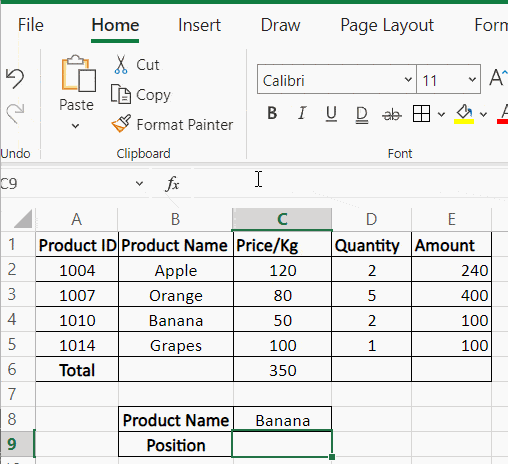Select product ID cell 1014
The height and width of the screenshot is (464, 508).
coord(77,345)
